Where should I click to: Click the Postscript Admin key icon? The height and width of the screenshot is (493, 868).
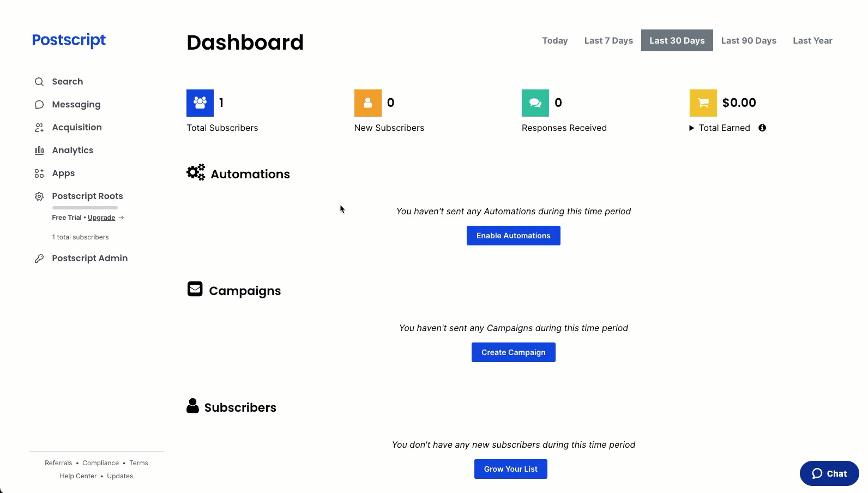pos(39,258)
